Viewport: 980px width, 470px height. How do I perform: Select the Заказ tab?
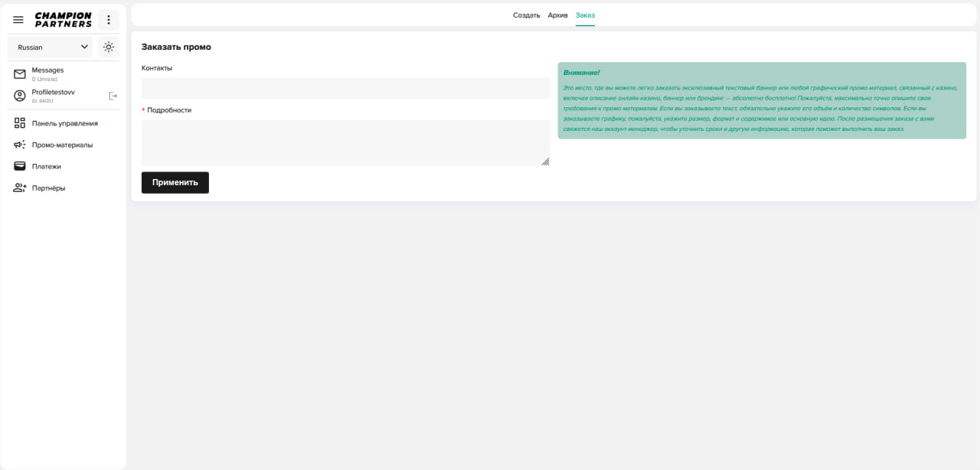(x=585, y=15)
